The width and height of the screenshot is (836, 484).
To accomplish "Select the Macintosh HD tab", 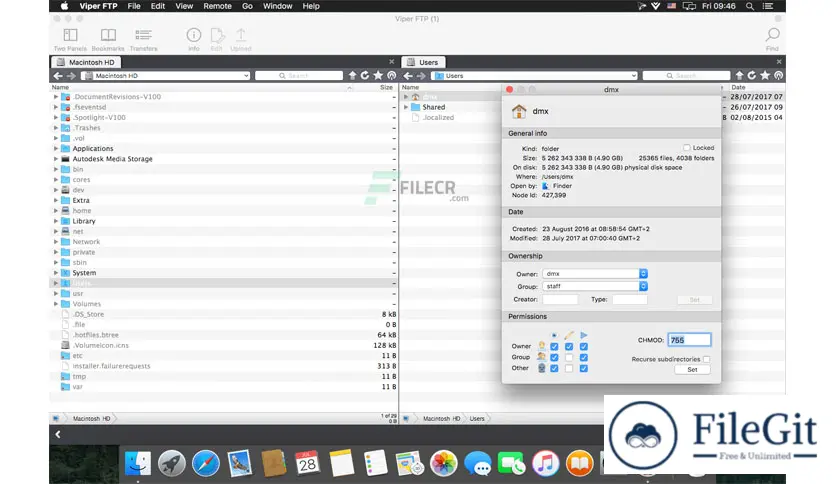I will [85, 62].
